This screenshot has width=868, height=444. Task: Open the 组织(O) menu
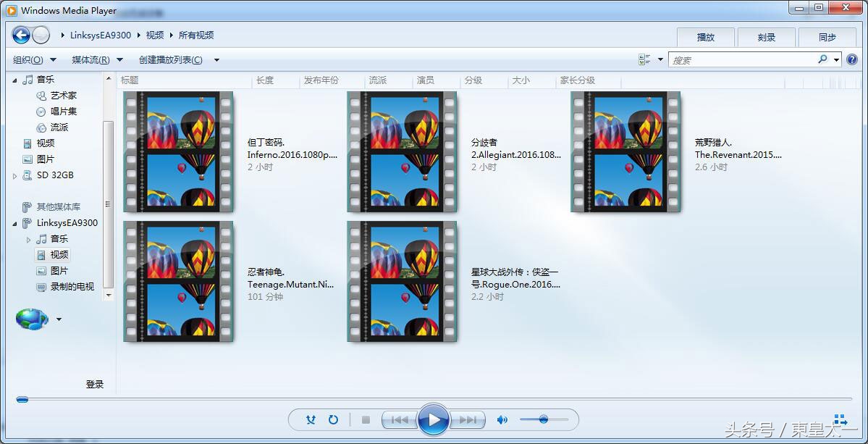(29, 59)
